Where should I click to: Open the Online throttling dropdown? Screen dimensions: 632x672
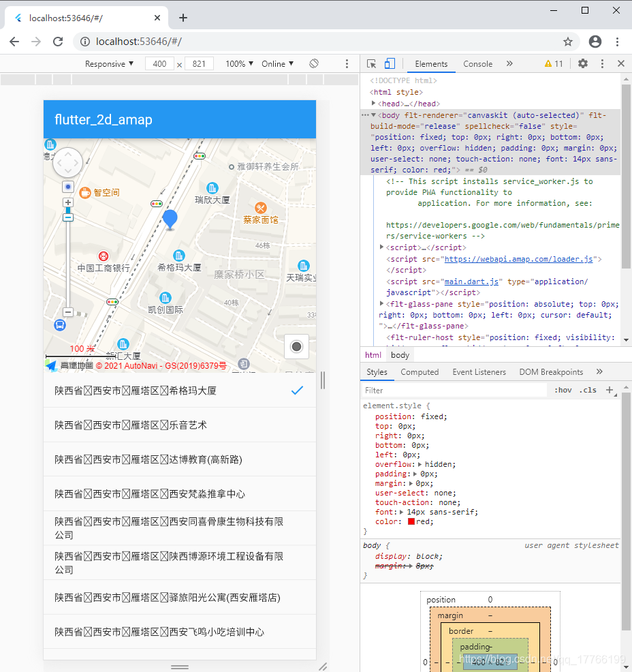click(277, 64)
